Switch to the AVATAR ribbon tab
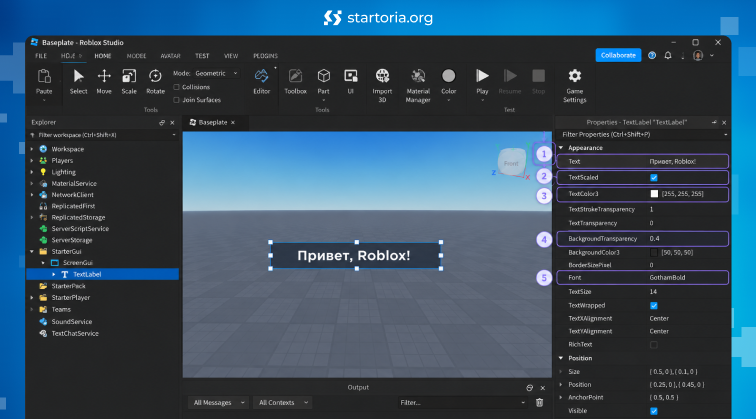 pyautogui.click(x=170, y=56)
